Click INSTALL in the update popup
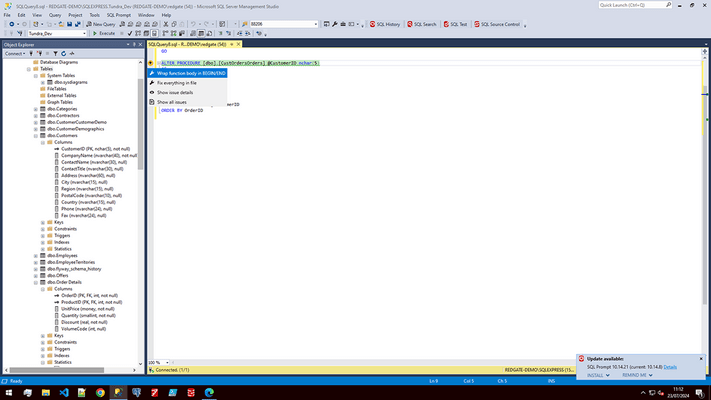 click(x=596, y=375)
